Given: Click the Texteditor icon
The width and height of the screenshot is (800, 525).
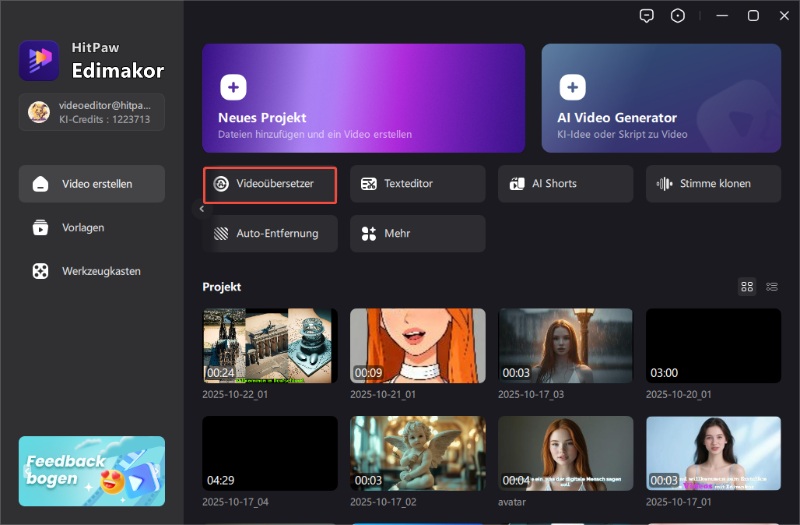Looking at the screenshot, I should 368,184.
